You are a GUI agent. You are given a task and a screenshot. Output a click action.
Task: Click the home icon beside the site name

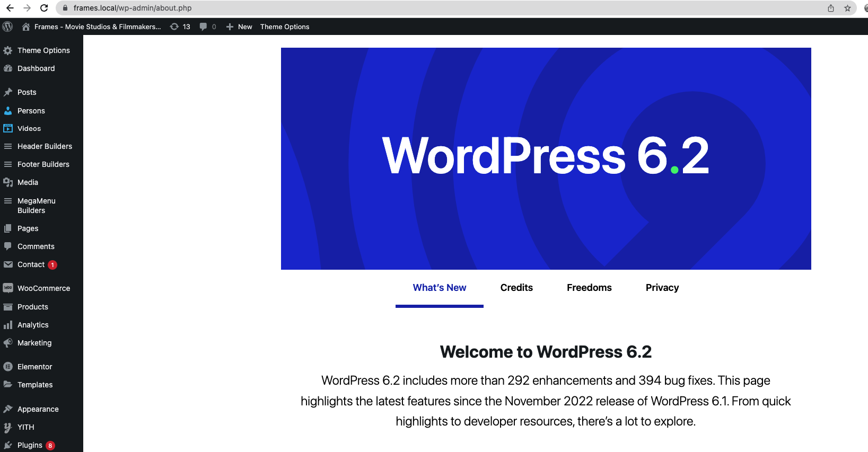tap(25, 26)
